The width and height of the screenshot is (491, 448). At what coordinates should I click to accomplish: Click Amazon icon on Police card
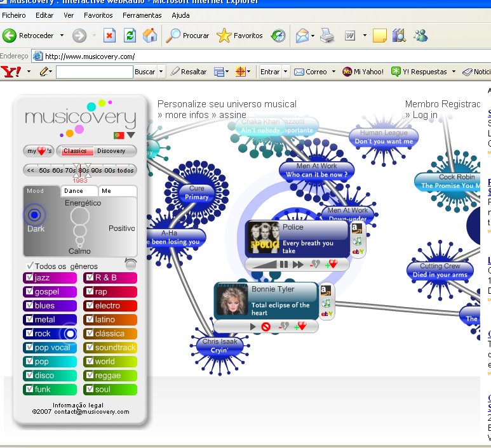click(357, 228)
